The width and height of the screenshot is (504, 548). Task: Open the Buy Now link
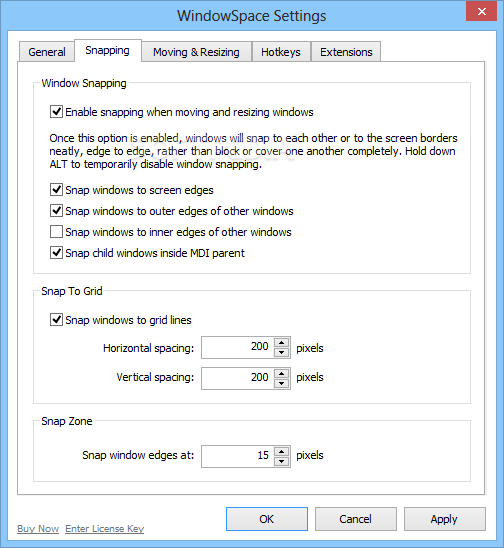pos(38,528)
